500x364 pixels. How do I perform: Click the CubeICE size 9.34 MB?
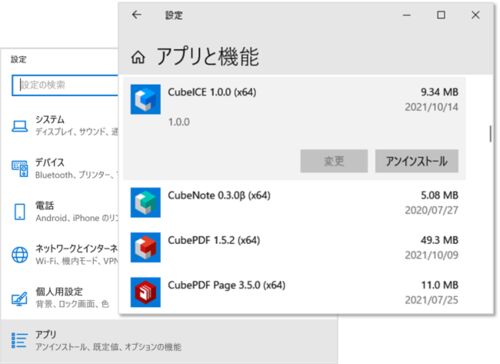pos(439,92)
